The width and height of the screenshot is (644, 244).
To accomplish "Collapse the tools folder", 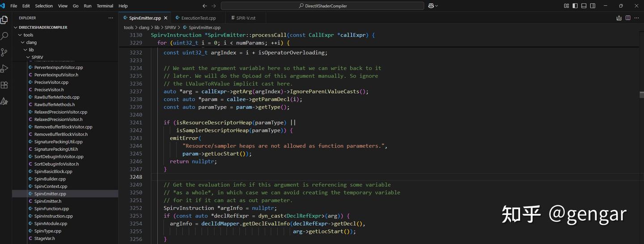I will tap(28, 35).
